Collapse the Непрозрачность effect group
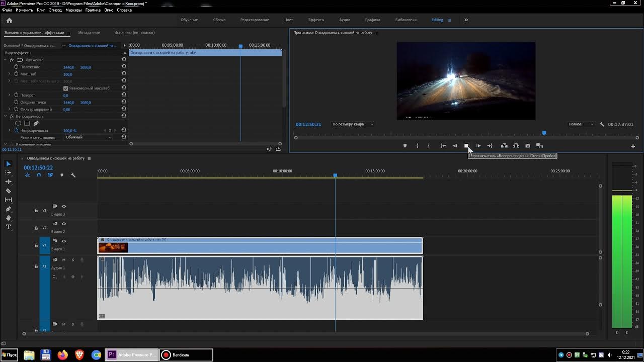644x362 pixels. pos(6,116)
